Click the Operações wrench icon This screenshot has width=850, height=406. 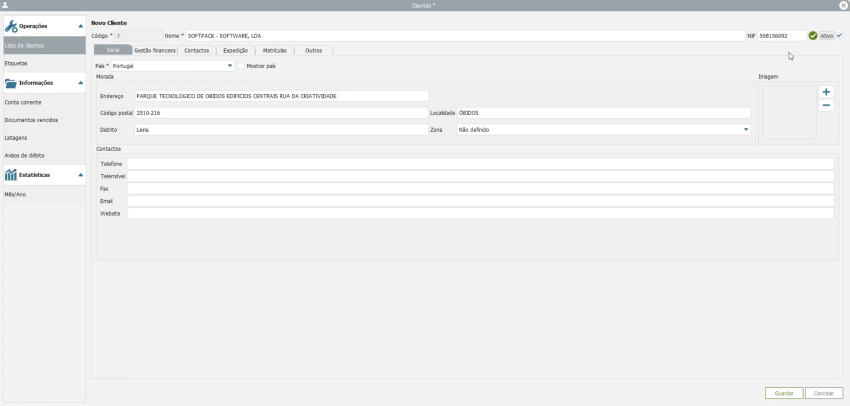[x=11, y=25]
